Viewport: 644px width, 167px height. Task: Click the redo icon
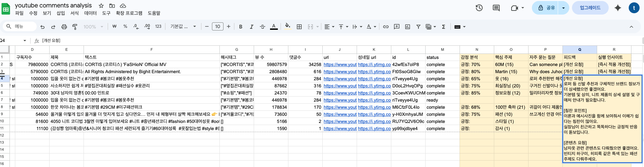53,27
